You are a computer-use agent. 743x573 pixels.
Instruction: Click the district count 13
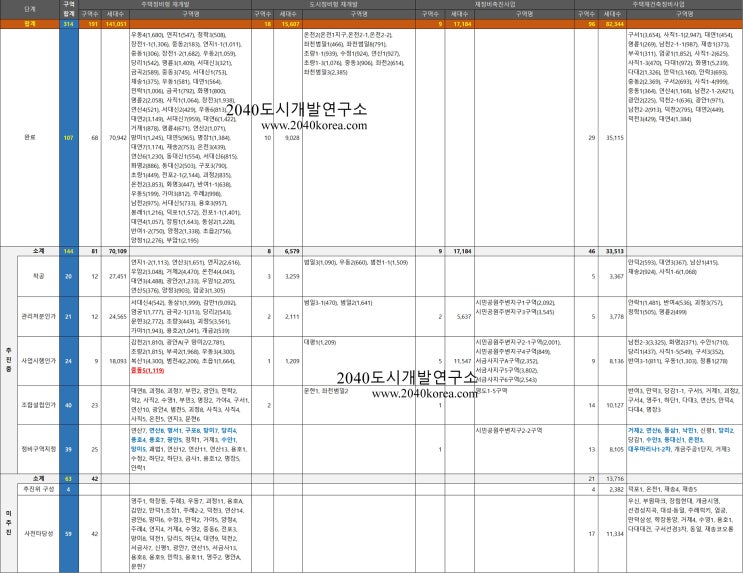coord(591,449)
